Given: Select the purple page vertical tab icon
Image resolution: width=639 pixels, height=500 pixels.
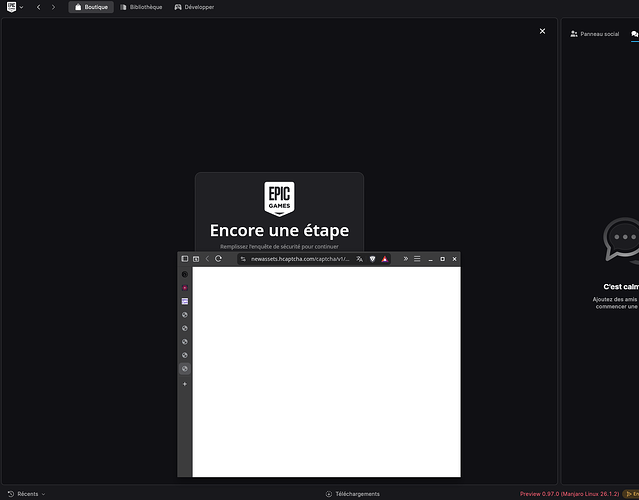Looking at the screenshot, I should [185, 301].
